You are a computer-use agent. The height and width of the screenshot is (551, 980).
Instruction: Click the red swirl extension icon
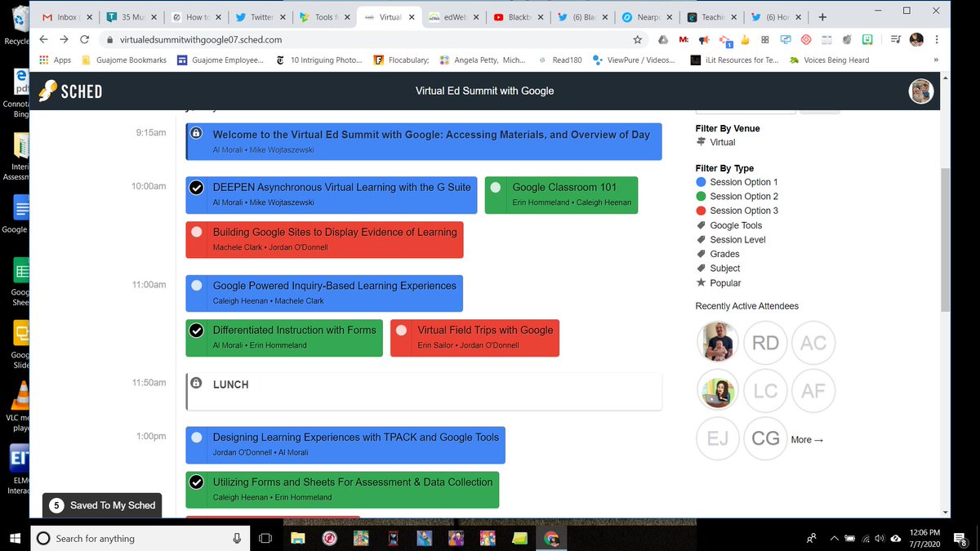pos(805,39)
